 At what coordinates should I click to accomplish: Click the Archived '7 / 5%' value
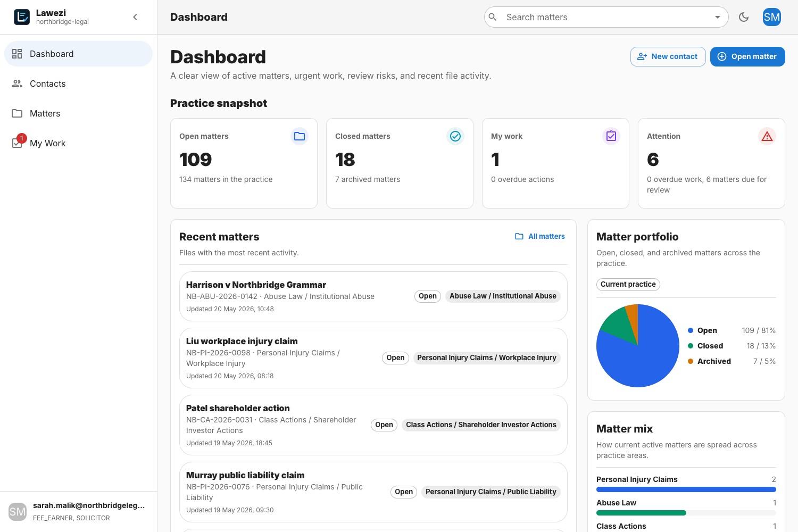pyautogui.click(x=764, y=361)
